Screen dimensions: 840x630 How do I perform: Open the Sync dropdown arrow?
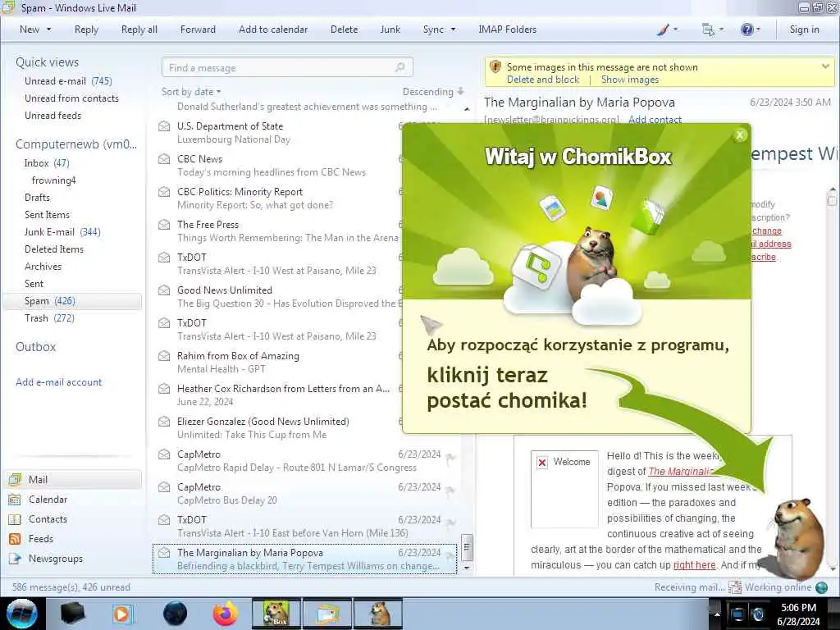[x=453, y=30]
